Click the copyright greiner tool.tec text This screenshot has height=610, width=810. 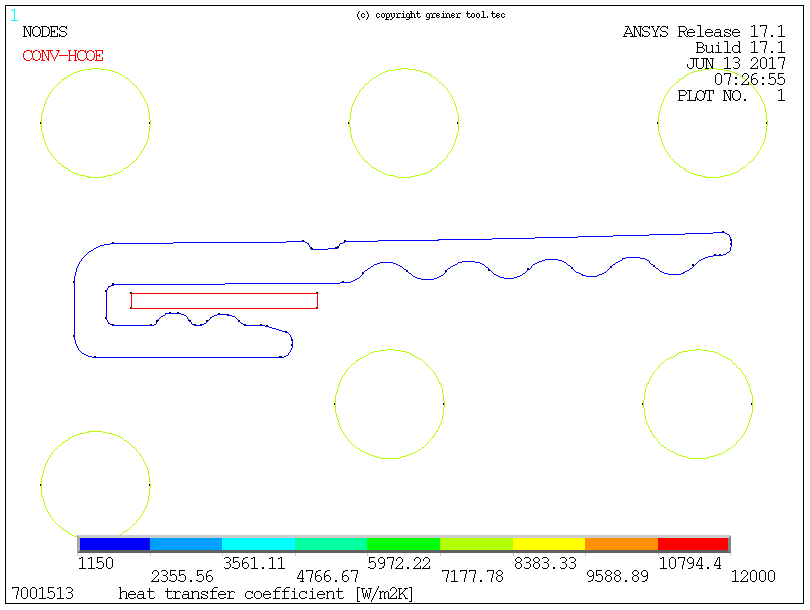431,15
